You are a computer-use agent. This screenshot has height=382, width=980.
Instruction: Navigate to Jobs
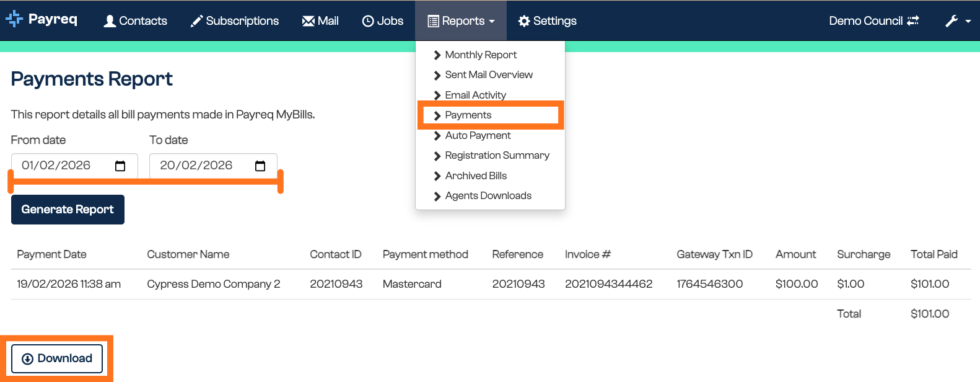click(383, 20)
